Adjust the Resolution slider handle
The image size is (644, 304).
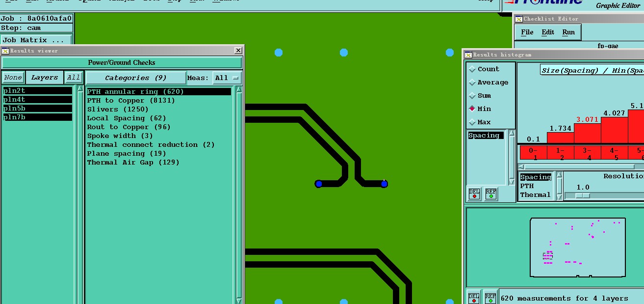[583, 195]
